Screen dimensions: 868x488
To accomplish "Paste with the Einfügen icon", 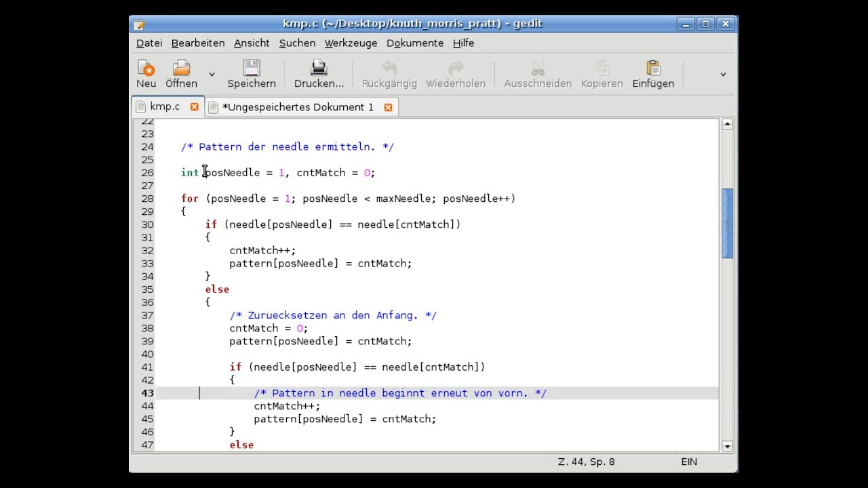I will 653,68.
